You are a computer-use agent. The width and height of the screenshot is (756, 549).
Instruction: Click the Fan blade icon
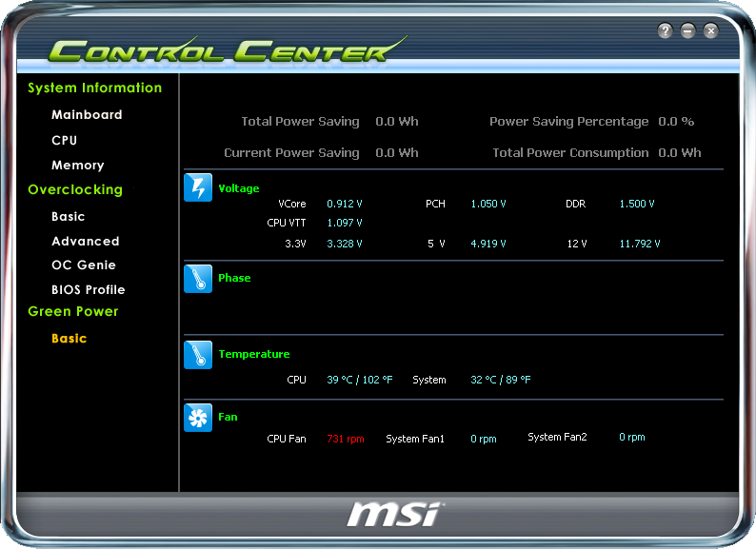[198, 418]
